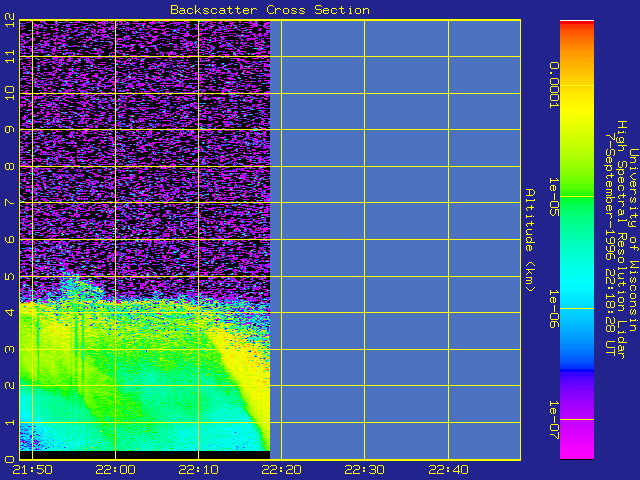Click the 21:50 time axis label

pyautogui.click(x=32, y=470)
